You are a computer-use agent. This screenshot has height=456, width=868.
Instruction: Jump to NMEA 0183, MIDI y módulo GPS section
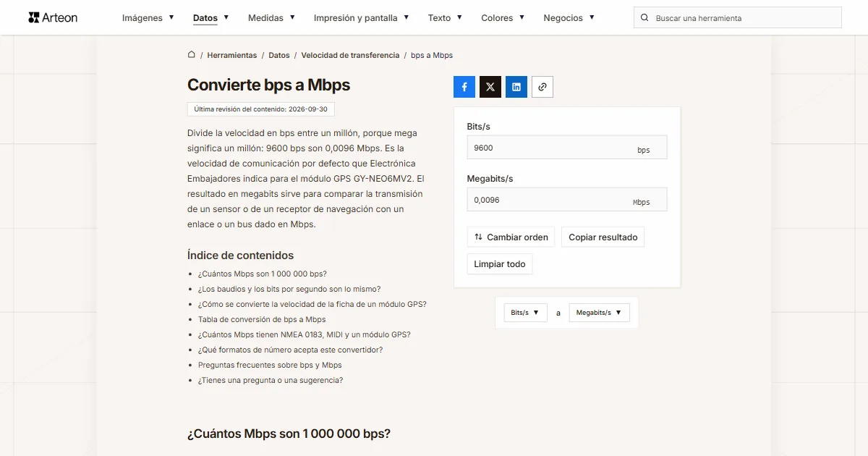click(305, 334)
